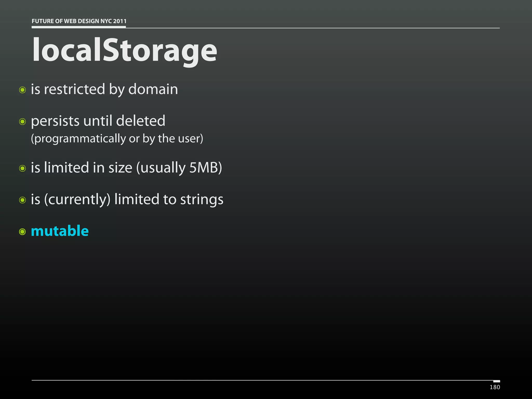Click the "(usually 5MB)" parenthetical

click(x=179, y=168)
